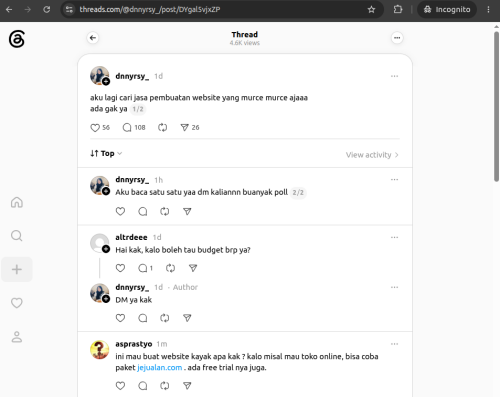The height and width of the screenshot is (397, 500).
Task: Open activity heart in left sidebar
Action: 17,303
